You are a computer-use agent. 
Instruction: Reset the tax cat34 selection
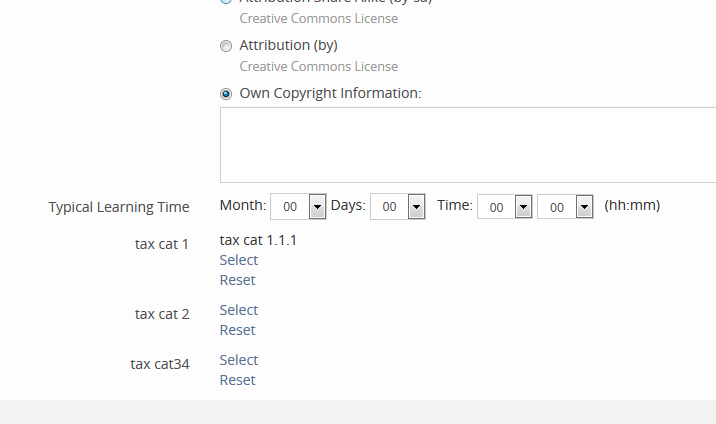coord(238,380)
